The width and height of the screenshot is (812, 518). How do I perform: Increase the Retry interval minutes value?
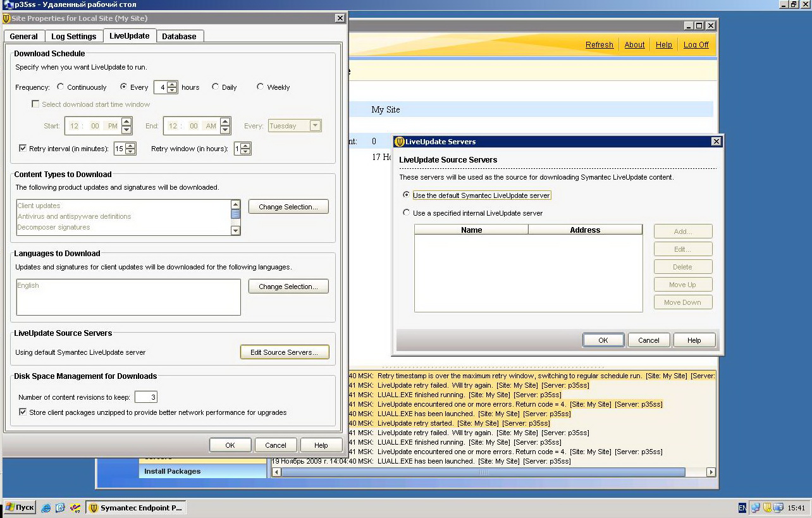[131, 145]
